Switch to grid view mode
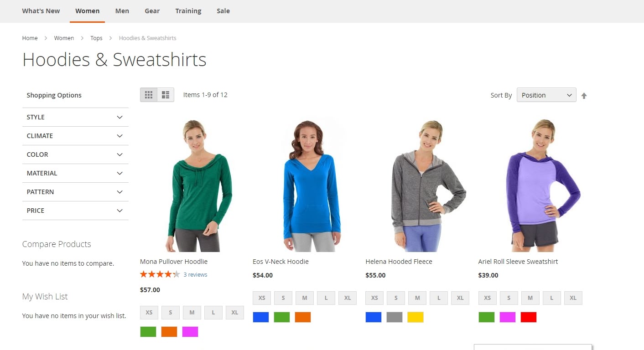The height and width of the screenshot is (350, 644). click(149, 95)
